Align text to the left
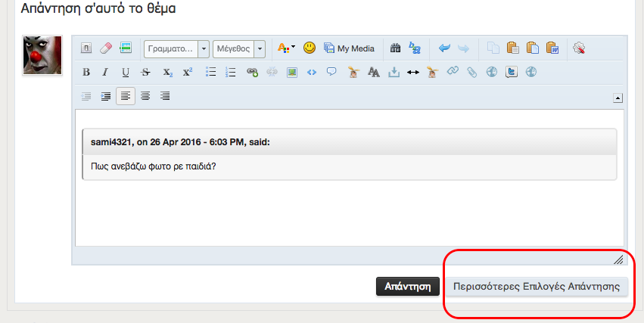 [126, 96]
